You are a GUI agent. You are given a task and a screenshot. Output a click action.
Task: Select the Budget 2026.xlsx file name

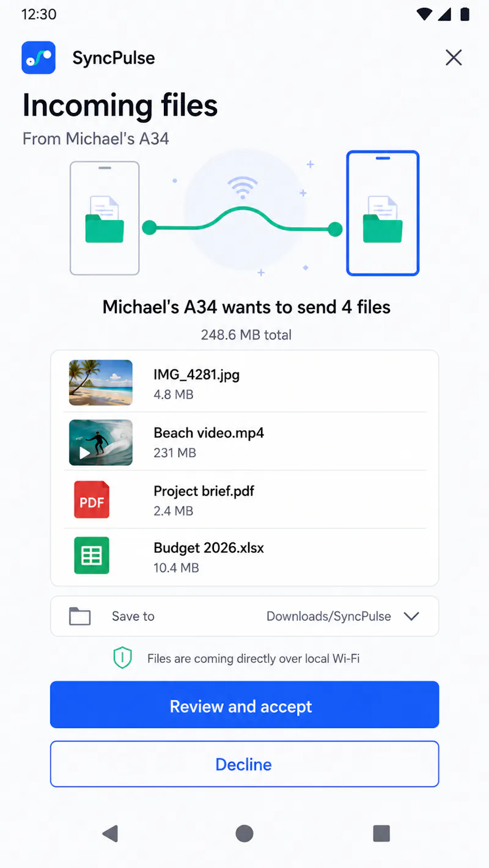point(209,548)
